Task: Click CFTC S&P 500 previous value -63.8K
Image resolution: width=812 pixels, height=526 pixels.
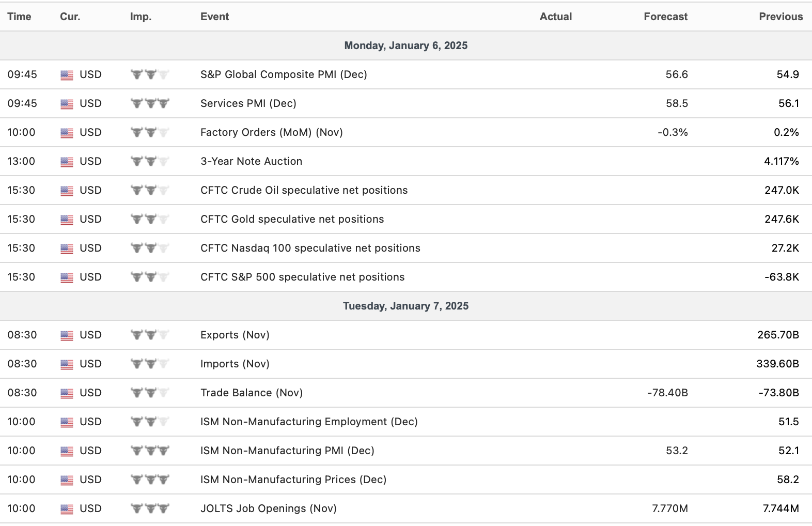Action: point(782,277)
